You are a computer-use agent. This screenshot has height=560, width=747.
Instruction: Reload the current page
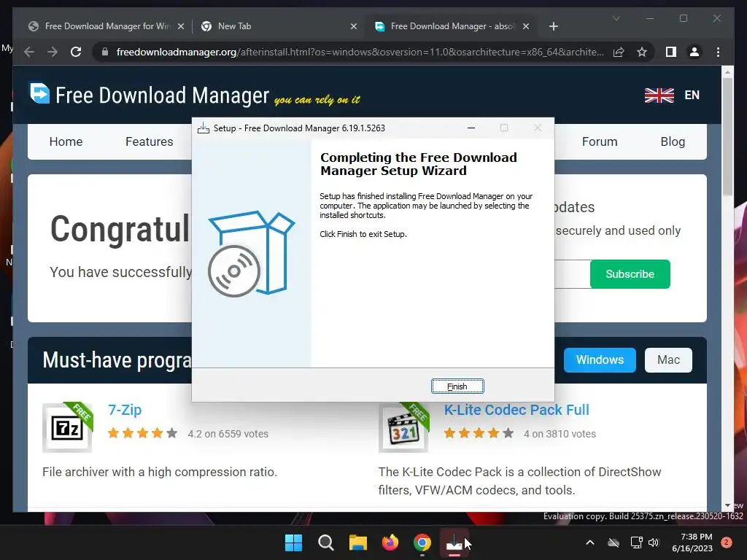click(x=76, y=52)
